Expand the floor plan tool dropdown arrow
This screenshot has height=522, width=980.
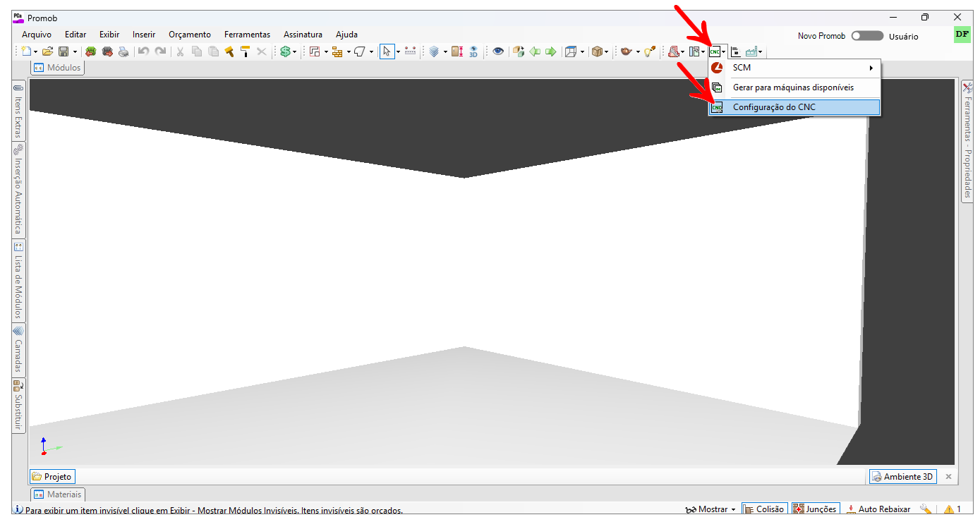(325, 51)
